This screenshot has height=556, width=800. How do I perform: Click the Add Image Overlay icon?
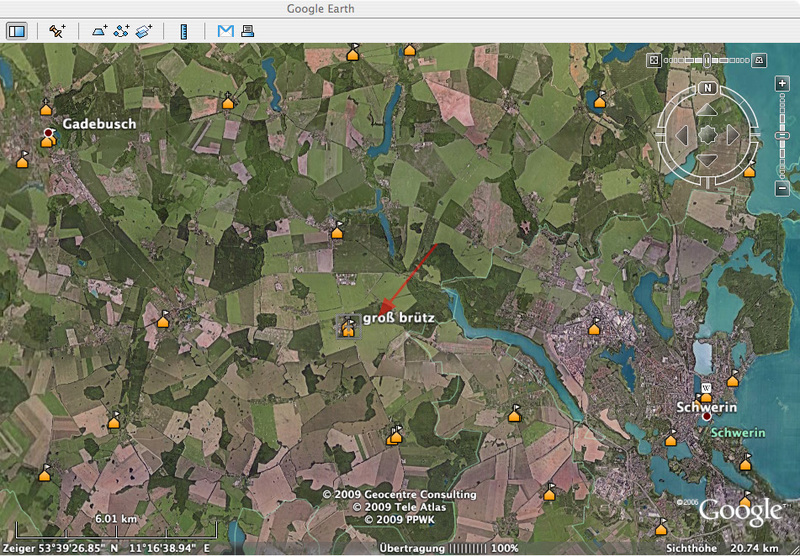click(x=145, y=31)
